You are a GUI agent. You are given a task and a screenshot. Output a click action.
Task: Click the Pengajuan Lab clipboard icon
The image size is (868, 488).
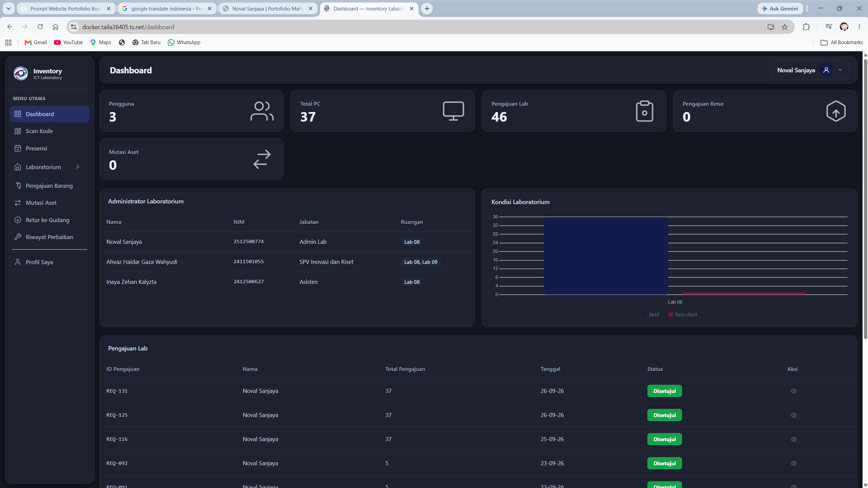pyautogui.click(x=644, y=111)
